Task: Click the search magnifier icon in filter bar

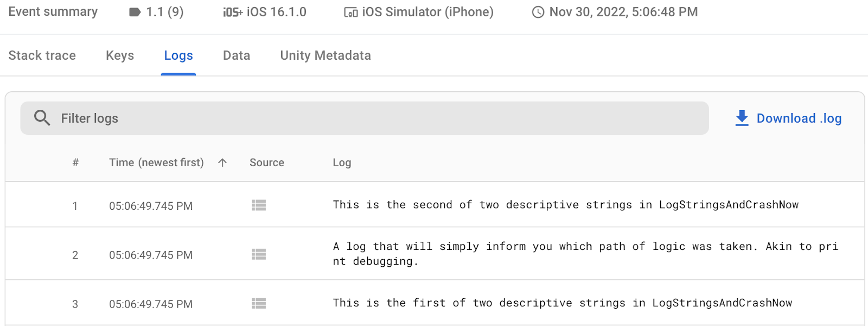Action: (42, 118)
